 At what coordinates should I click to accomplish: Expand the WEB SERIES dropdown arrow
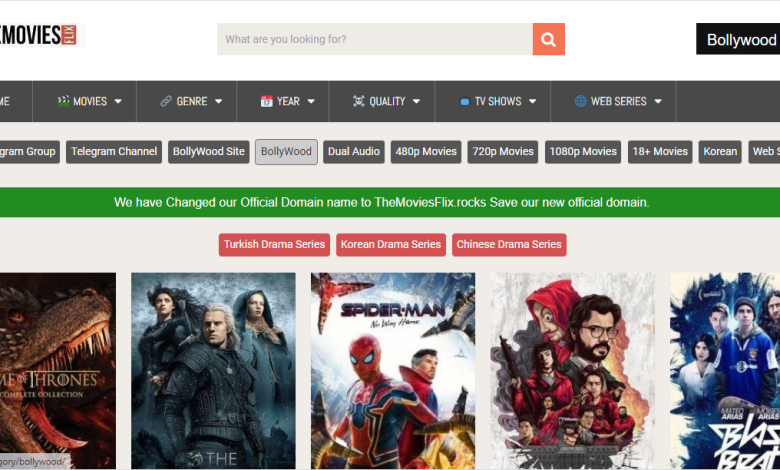coord(658,101)
